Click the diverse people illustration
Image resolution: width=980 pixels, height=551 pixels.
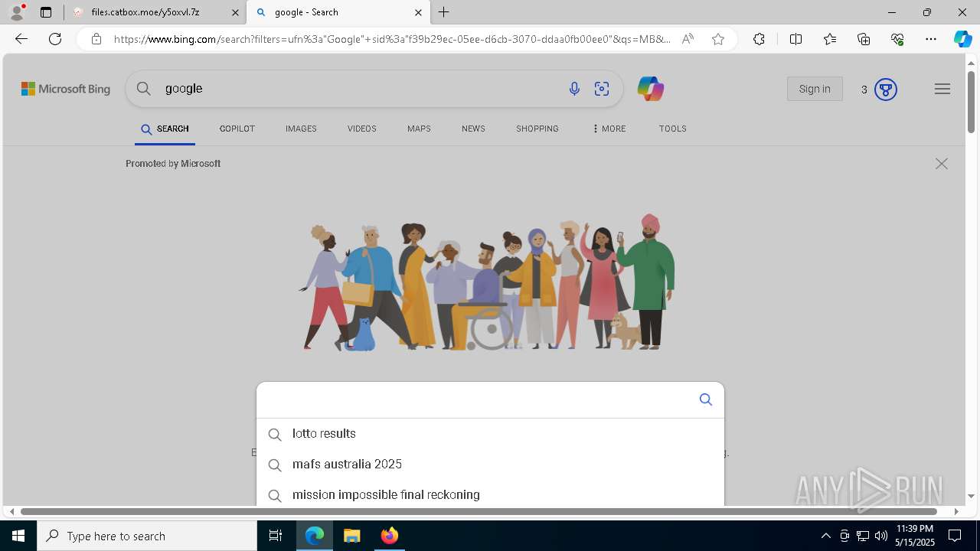pyautogui.click(x=487, y=282)
